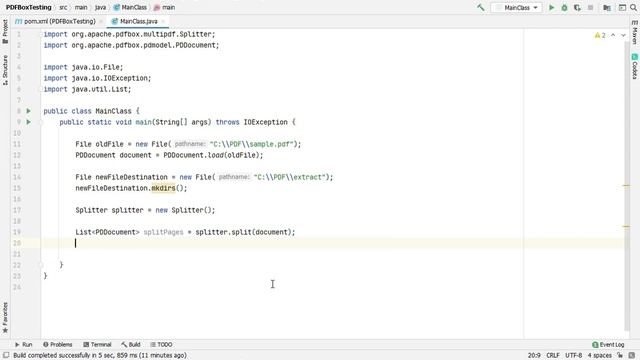Click the run gutter arrow beside class MainClass

click(x=29, y=111)
